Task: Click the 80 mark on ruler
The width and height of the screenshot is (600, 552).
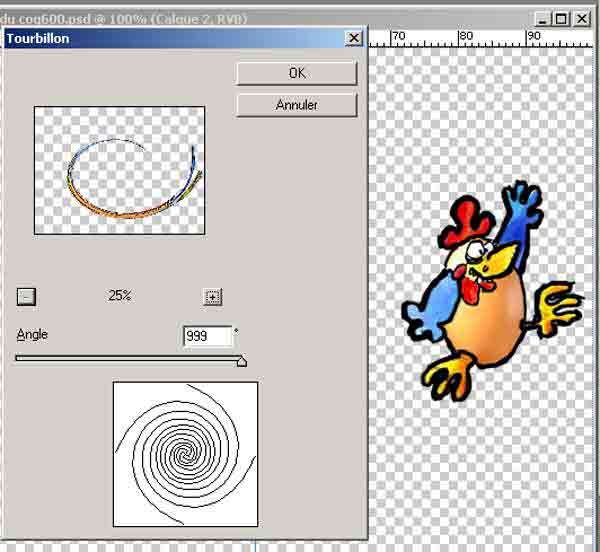Action: pos(466,36)
